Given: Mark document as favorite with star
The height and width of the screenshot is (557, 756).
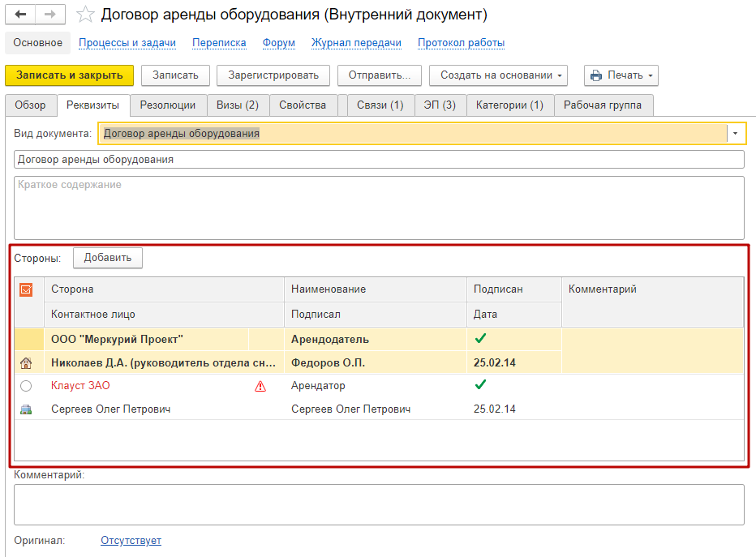Looking at the screenshot, I should [x=84, y=15].
